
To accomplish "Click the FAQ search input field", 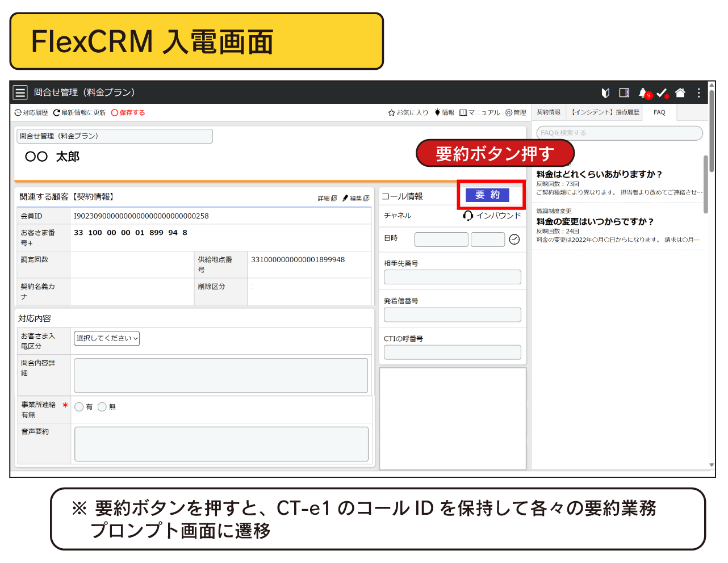I will pos(619,133).
